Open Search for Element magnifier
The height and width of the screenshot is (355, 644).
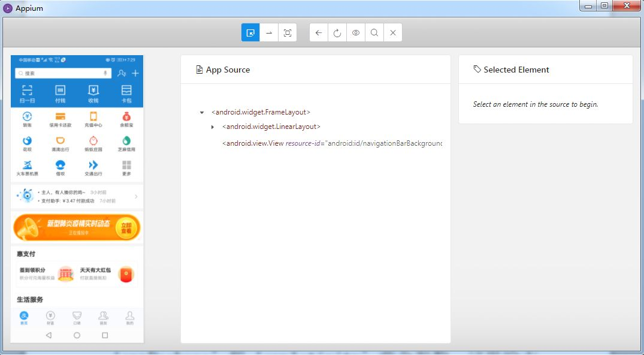(374, 33)
